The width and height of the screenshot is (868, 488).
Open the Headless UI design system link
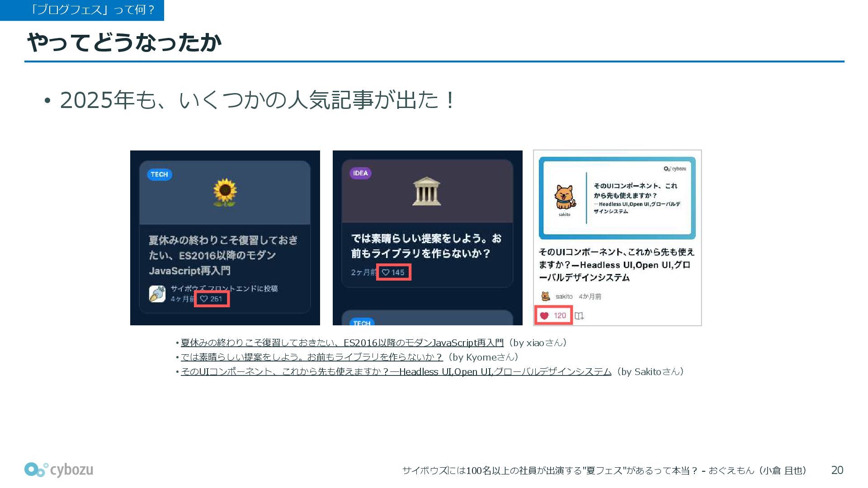[x=396, y=372]
